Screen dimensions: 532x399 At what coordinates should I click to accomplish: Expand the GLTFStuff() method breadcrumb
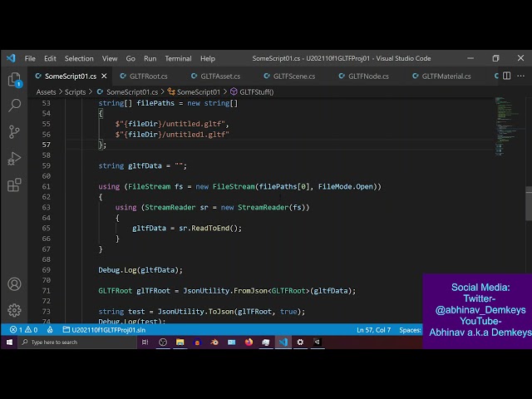(x=252, y=92)
